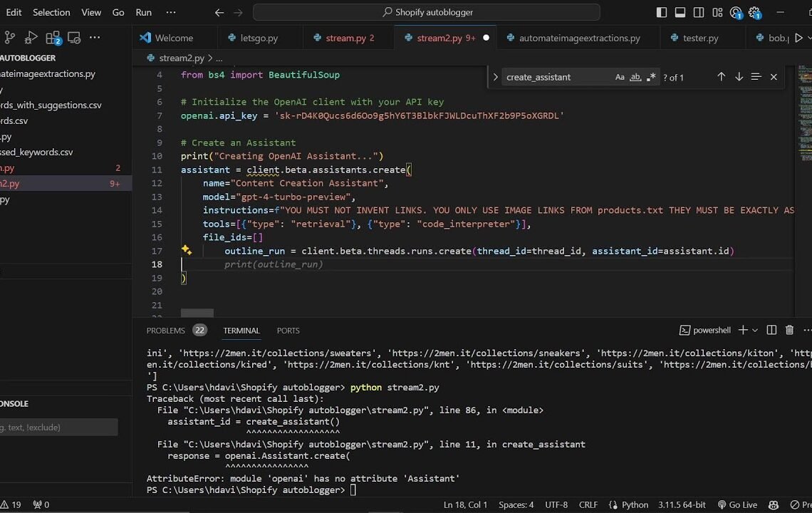Viewport: 812px width, 513px height.
Task: Switch to the letsgo.py tab
Action: point(259,38)
